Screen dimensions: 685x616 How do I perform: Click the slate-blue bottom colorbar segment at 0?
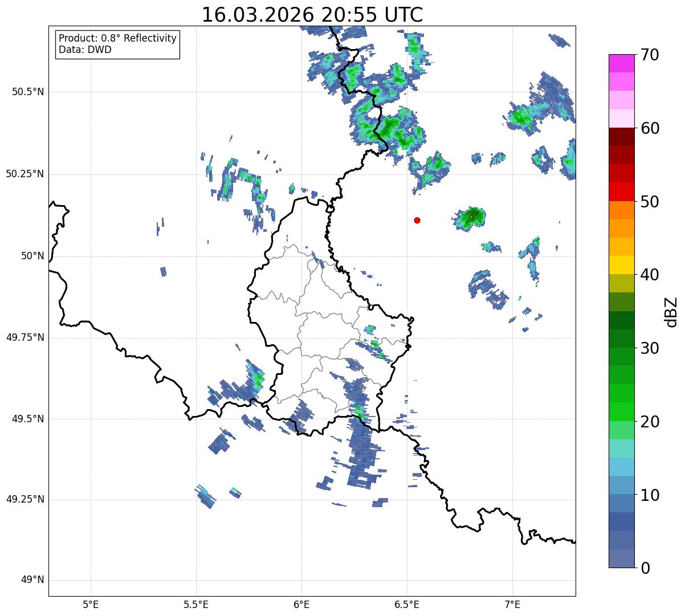[622, 558]
